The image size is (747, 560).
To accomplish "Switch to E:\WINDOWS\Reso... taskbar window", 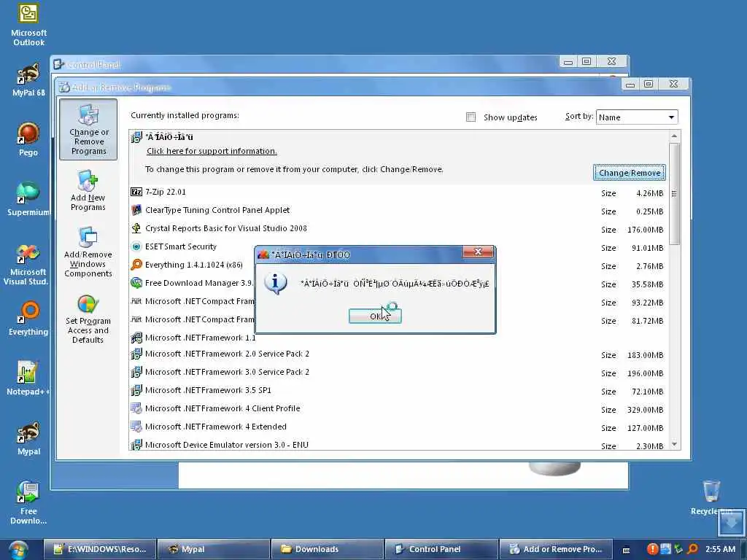I will pyautogui.click(x=100, y=549).
